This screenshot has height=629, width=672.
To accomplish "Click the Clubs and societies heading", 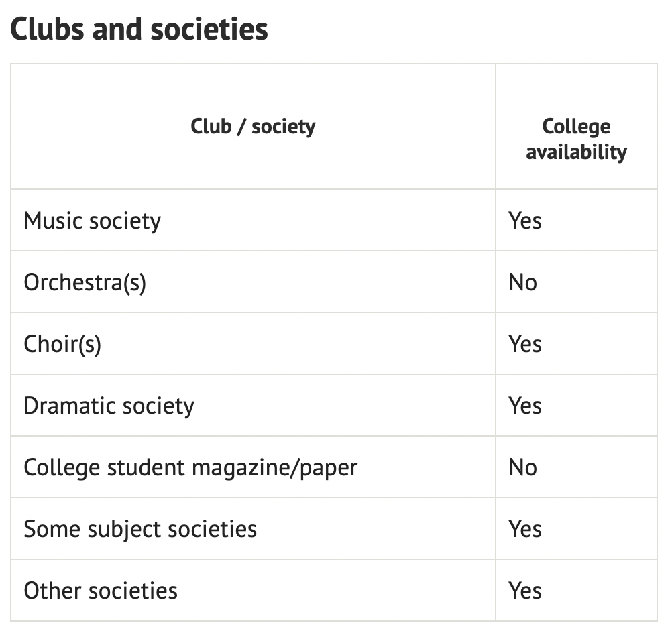I will coord(139,30).
